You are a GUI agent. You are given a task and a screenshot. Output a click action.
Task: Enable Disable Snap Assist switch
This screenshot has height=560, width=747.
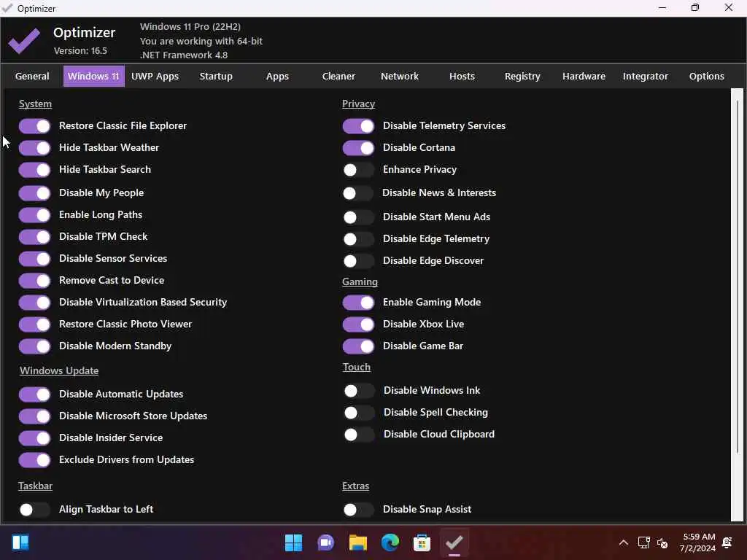(358, 510)
